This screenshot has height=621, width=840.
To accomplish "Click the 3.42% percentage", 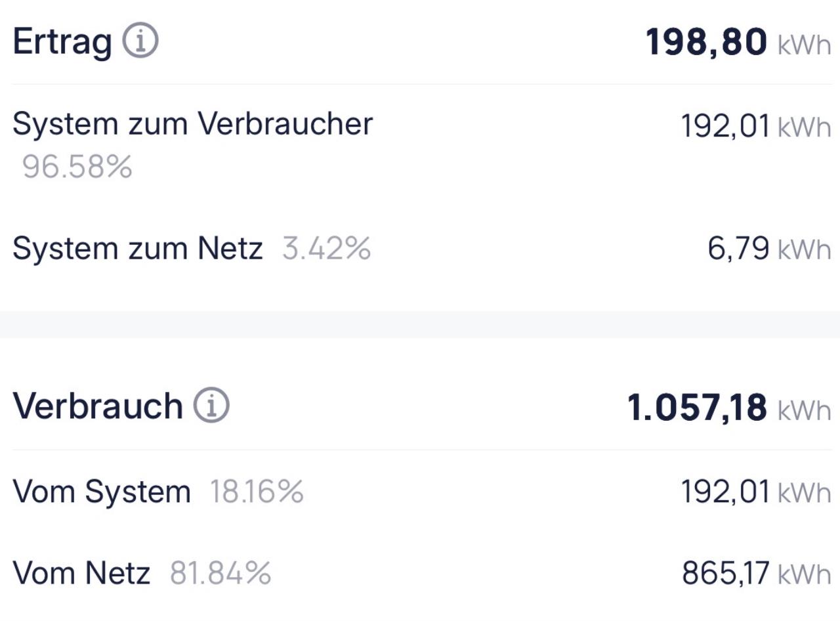I will [x=327, y=249].
